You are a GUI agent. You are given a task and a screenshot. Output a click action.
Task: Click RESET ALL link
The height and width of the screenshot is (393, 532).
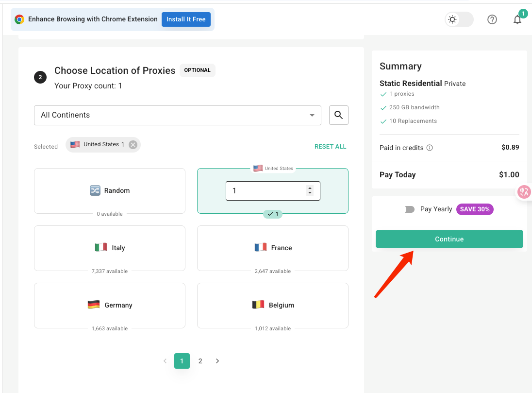click(x=330, y=146)
